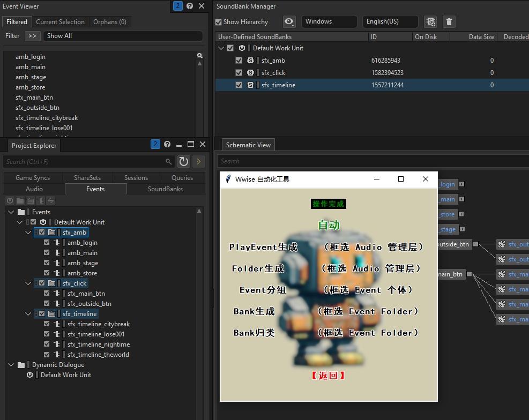
Task: Click the Schematic View search field
Action: tap(373, 161)
